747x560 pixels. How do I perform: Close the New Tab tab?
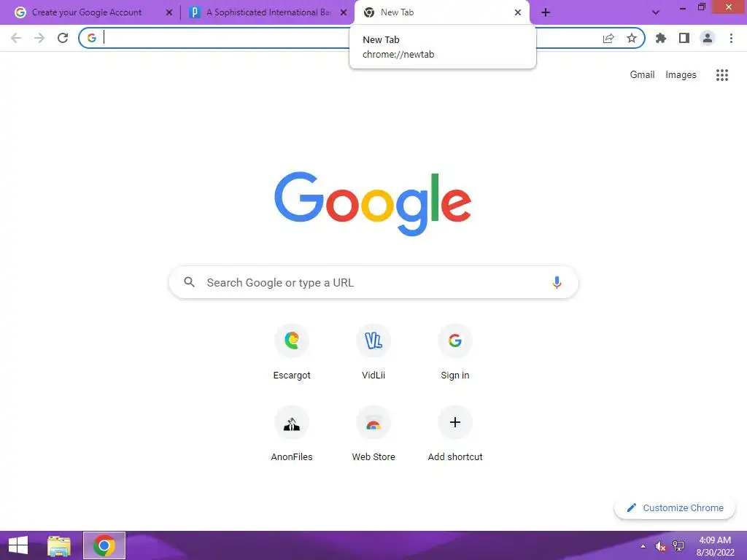coord(518,13)
